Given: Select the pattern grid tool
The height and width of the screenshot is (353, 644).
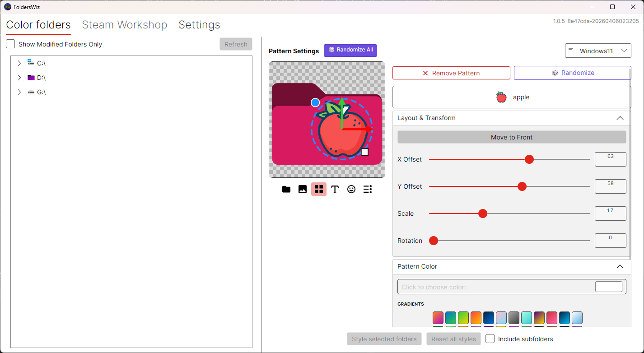Looking at the screenshot, I should (x=318, y=189).
